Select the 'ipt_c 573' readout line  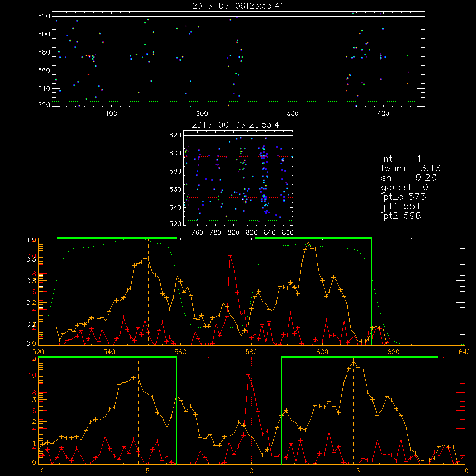point(404,197)
